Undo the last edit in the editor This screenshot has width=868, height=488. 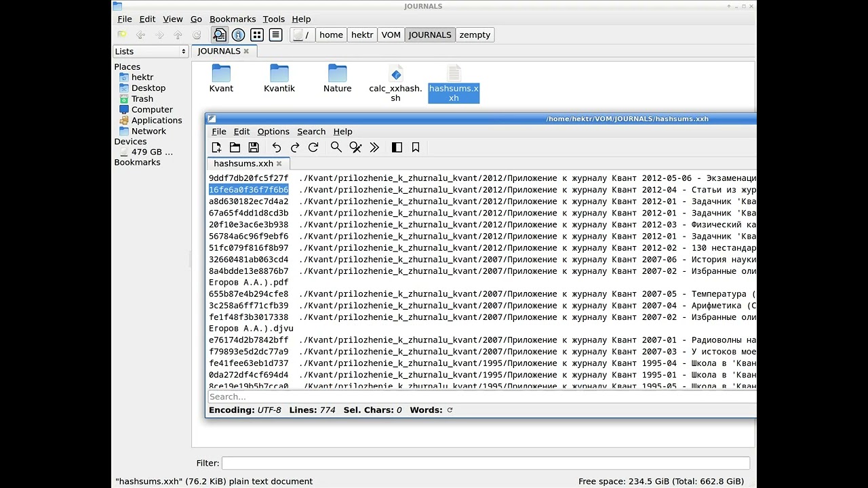click(x=277, y=147)
